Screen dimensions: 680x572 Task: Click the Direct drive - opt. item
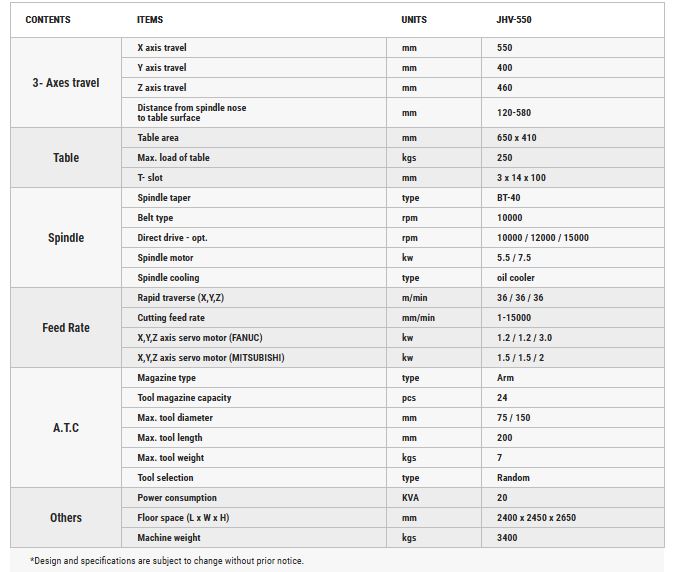[x=172, y=238]
